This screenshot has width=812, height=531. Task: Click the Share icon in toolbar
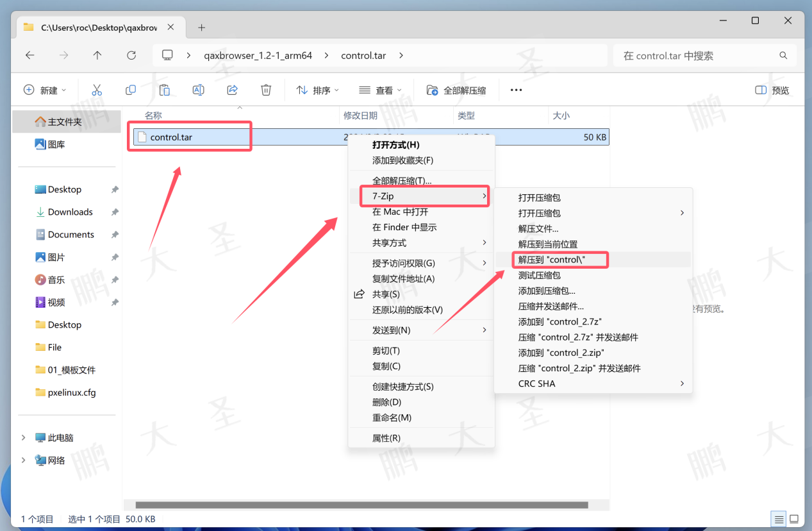233,90
